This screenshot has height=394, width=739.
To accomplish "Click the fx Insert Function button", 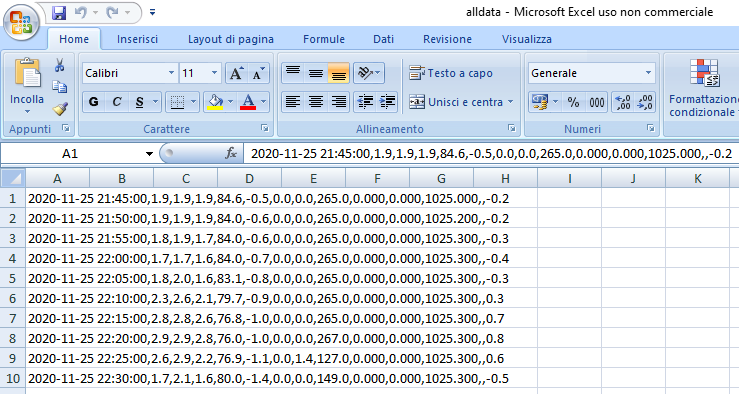I will (231, 154).
